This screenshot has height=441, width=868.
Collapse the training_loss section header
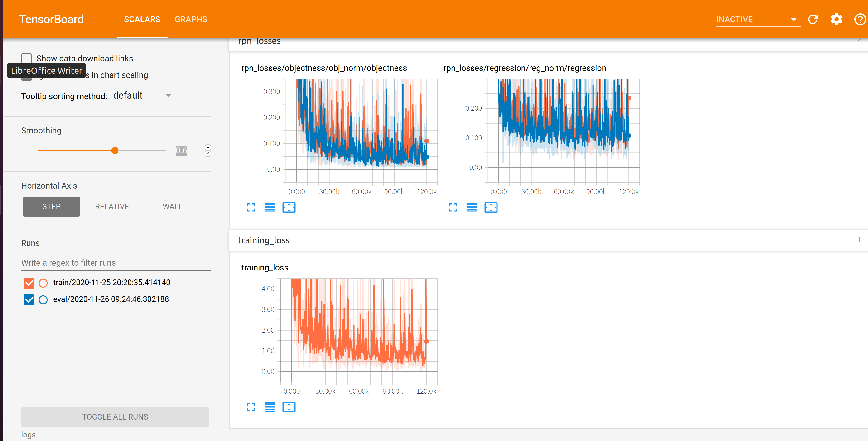(x=264, y=240)
